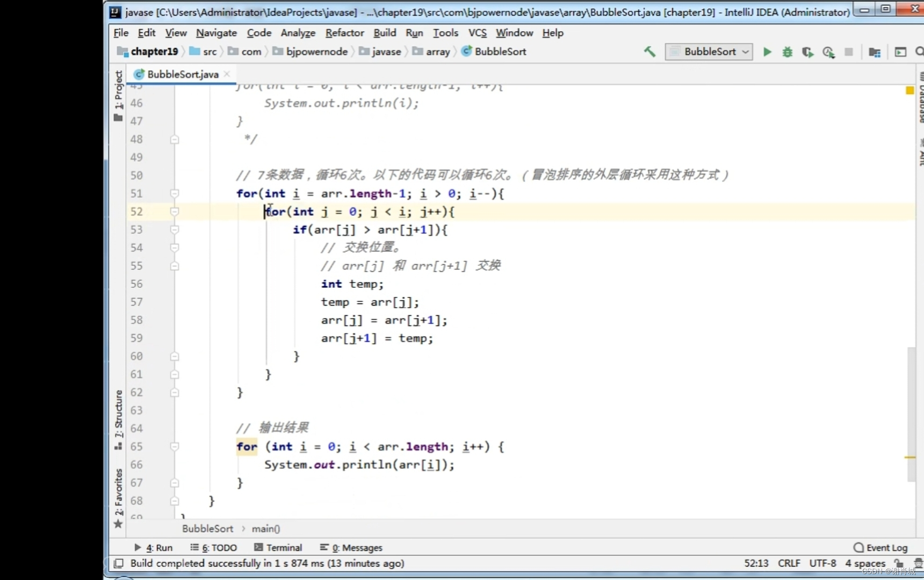Collapse the output for loop at line 65
924x580 pixels.
click(175, 446)
